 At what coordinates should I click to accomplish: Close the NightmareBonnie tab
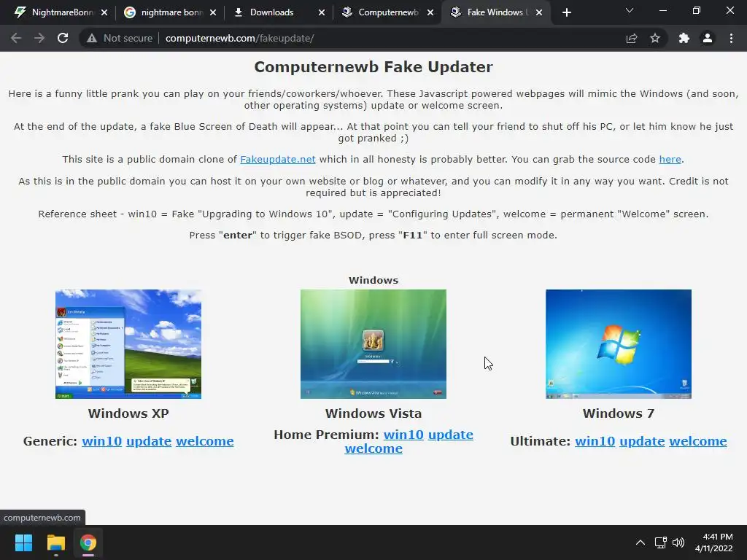104,12
